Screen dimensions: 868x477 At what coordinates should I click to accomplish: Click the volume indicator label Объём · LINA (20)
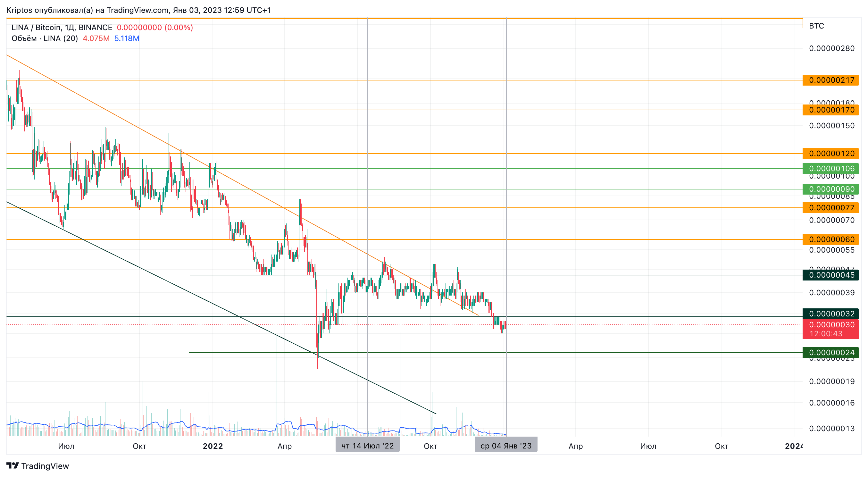[45, 38]
